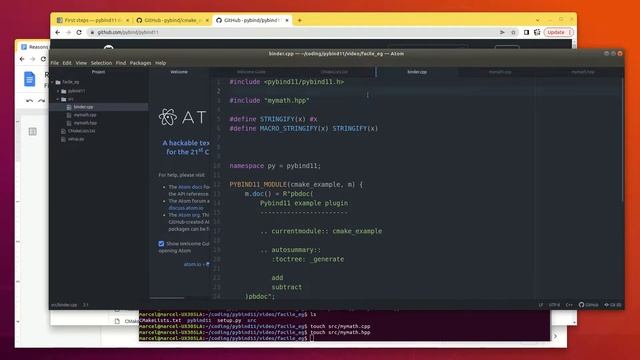Collapse the facile_eg root folder
Viewport: 640px width, 360px height.
[52, 82]
